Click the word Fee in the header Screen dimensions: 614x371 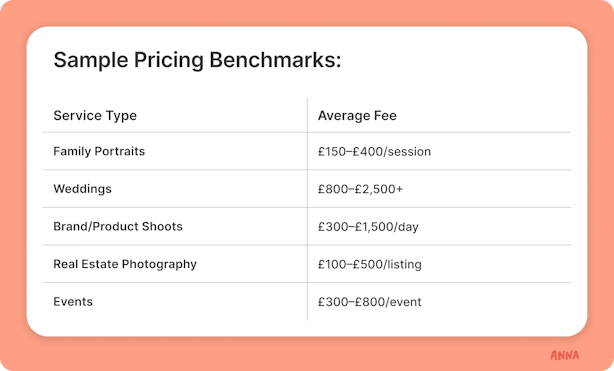[x=385, y=116]
